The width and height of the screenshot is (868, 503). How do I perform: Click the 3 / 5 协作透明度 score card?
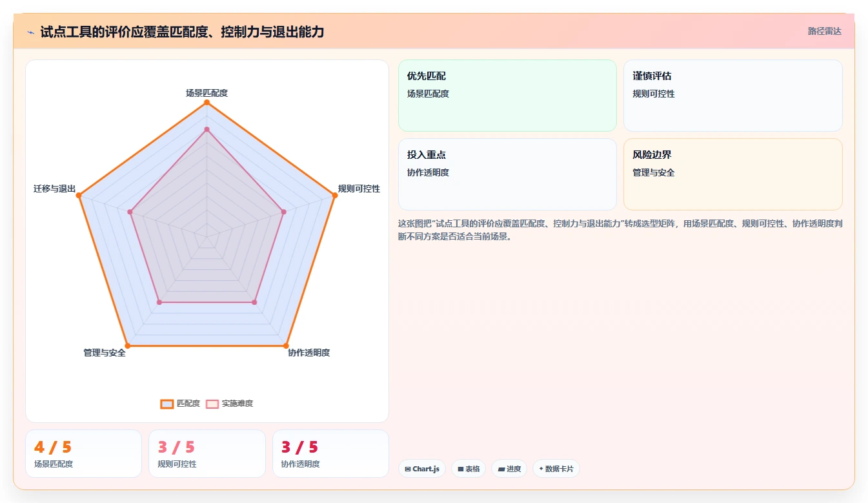330,453
